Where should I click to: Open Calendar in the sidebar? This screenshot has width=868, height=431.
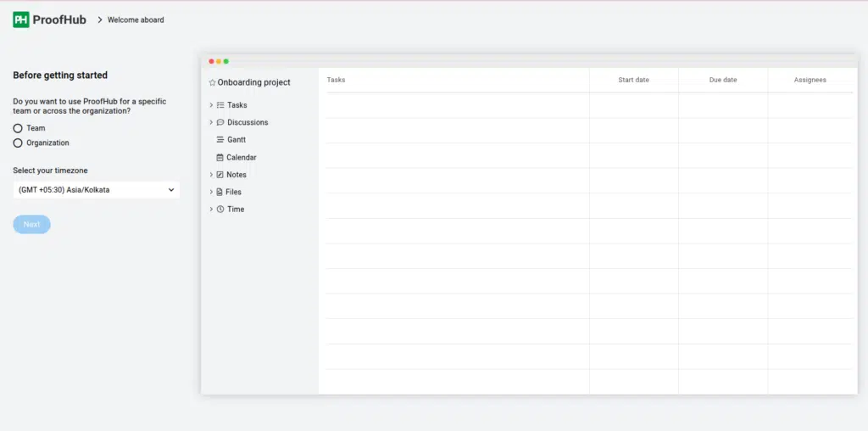[x=242, y=157]
